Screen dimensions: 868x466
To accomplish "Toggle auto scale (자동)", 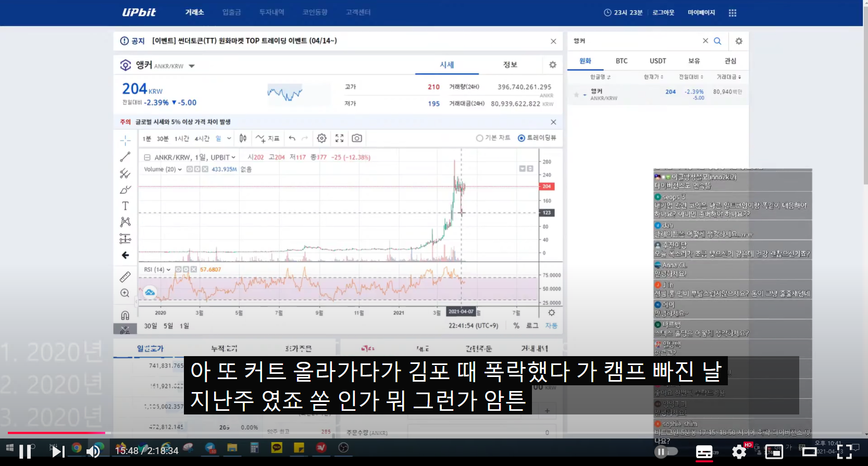I will [551, 325].
